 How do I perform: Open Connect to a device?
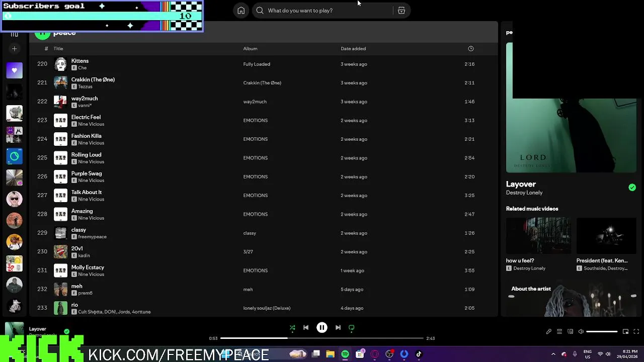pyautogui.click(x=570, y=332)
